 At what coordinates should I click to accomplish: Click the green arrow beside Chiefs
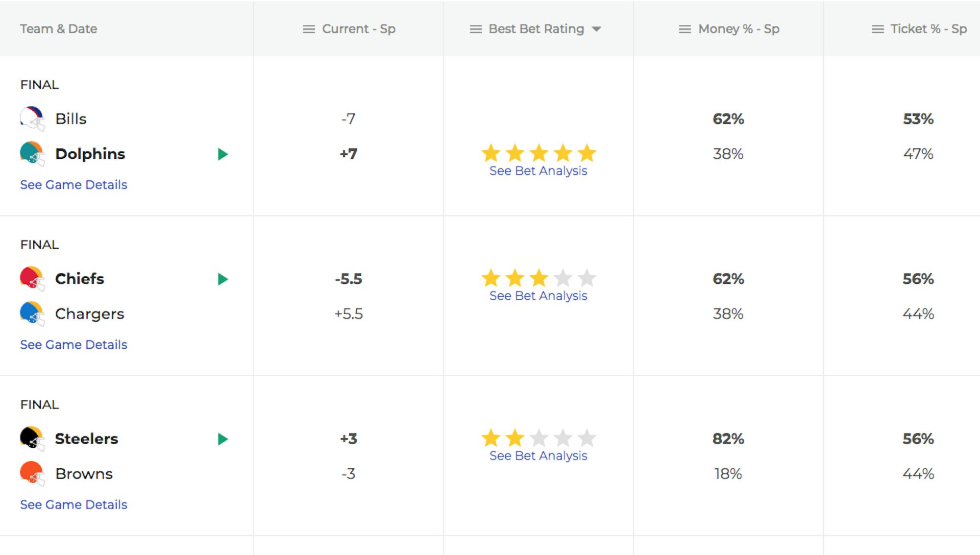223,279
